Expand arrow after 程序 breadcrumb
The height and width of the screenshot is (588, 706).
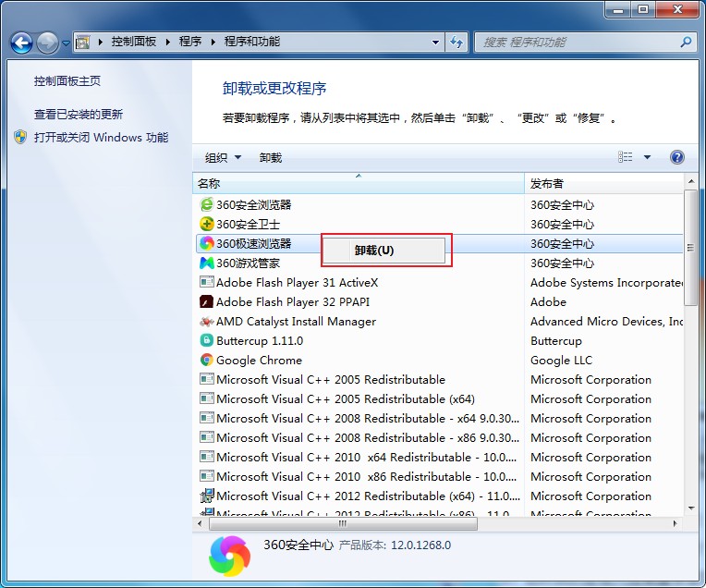point(213,43)
